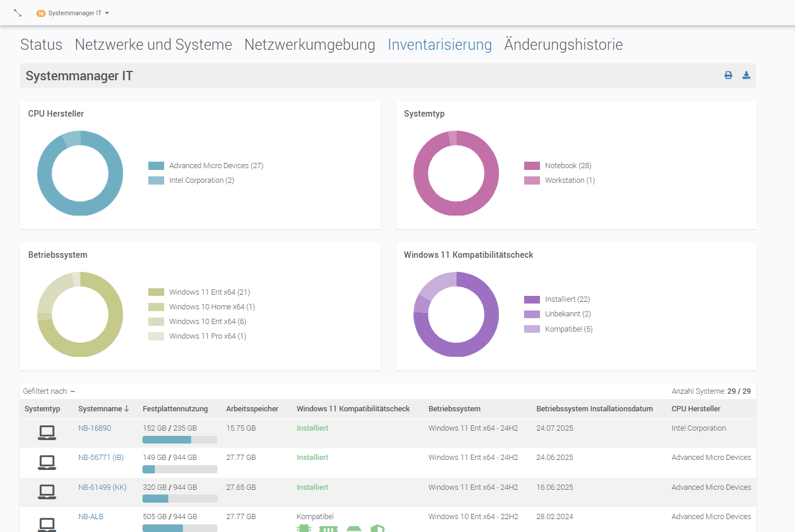This screenshot has height=532, width=795.
Task: Click the print icon in header
Action: [x=728, y=75]
